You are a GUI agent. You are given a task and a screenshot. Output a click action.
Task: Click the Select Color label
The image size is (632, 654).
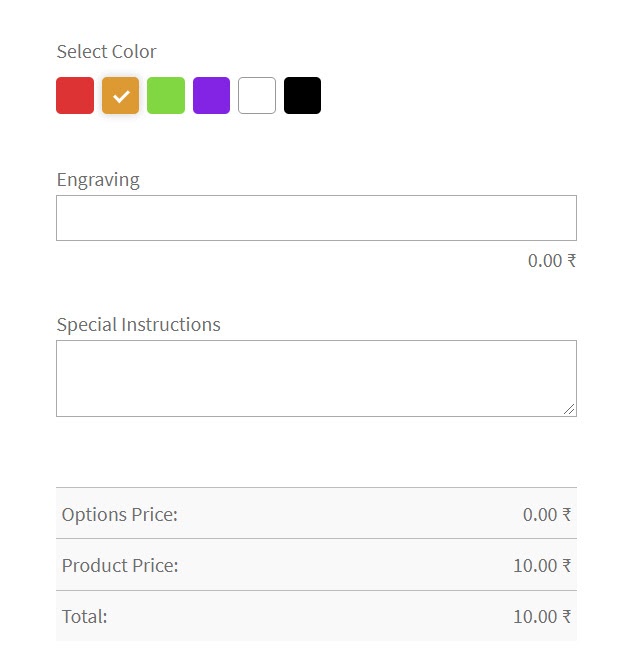tap(107, 52)
